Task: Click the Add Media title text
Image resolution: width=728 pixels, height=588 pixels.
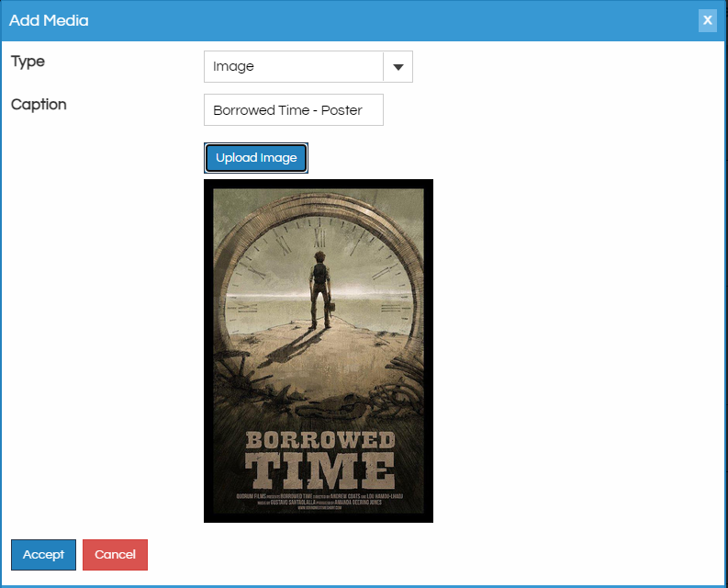Action: pyautogui.click(x=49, y=20)
